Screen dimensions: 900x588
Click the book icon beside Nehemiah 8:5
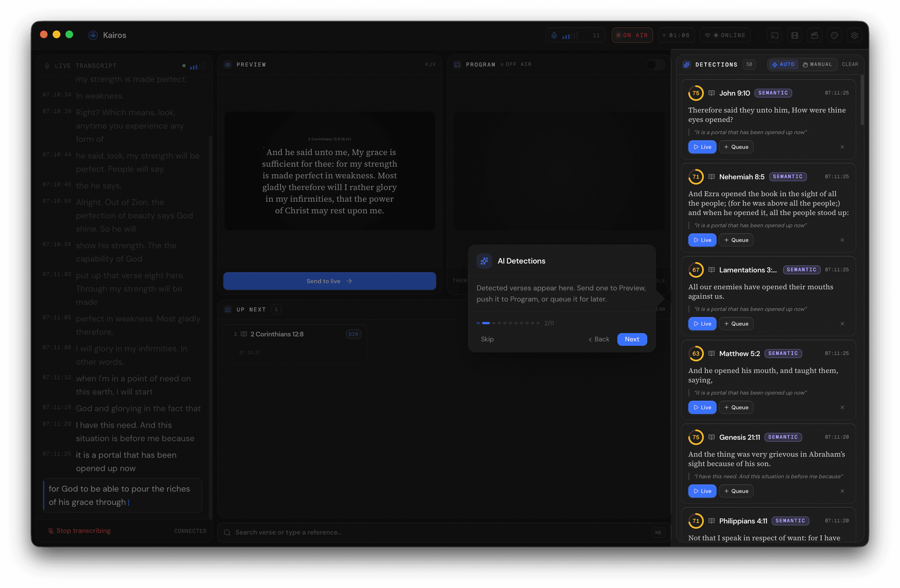click(x=711, y=177)
